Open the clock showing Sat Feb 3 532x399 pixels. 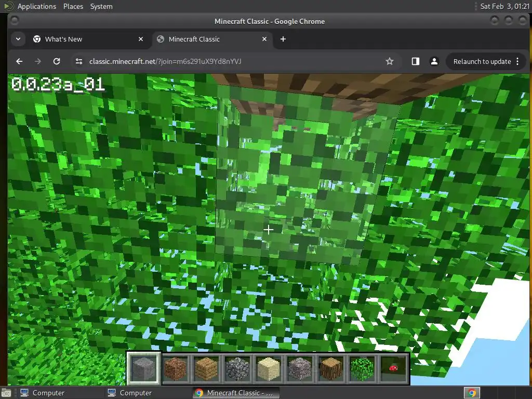(504, 6)
